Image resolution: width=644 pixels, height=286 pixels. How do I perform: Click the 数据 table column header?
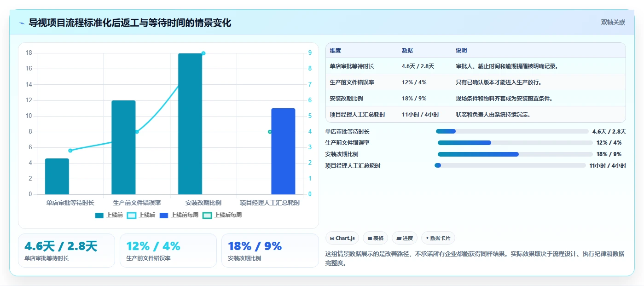click(x=407, y=51)
